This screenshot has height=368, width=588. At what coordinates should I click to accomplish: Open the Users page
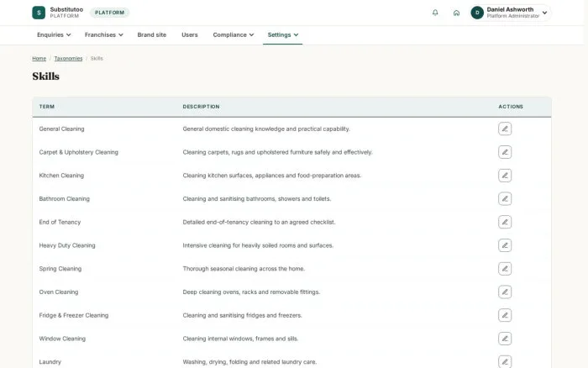[189, 34]
